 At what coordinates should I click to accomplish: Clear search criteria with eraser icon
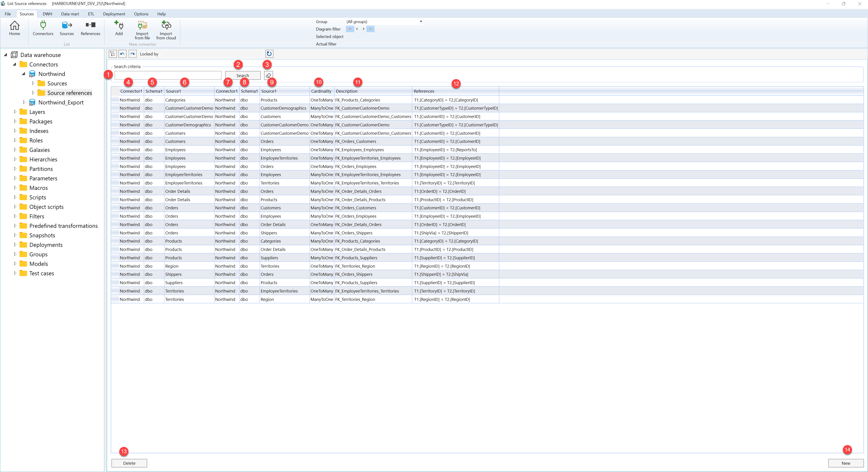[269, 76]
